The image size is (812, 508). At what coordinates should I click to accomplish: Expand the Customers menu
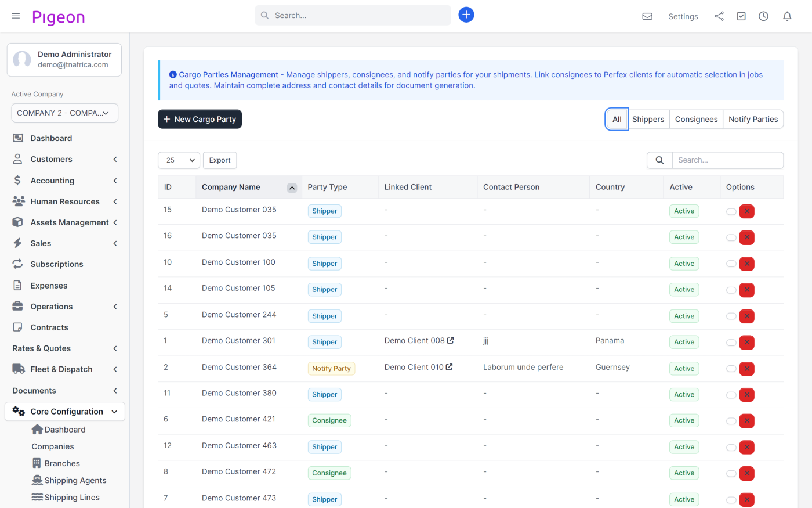(64, 159)
